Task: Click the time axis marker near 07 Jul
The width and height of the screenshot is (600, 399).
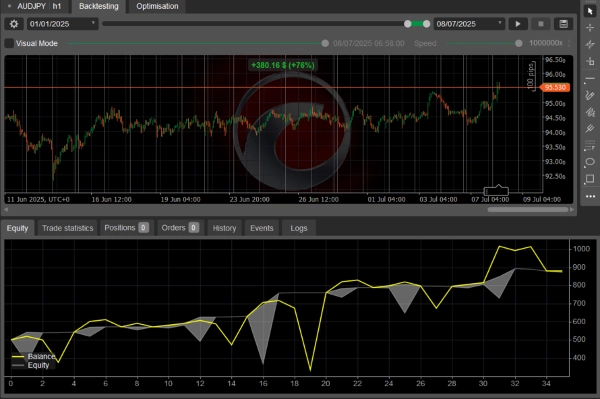Action: (x=496, y=190)
